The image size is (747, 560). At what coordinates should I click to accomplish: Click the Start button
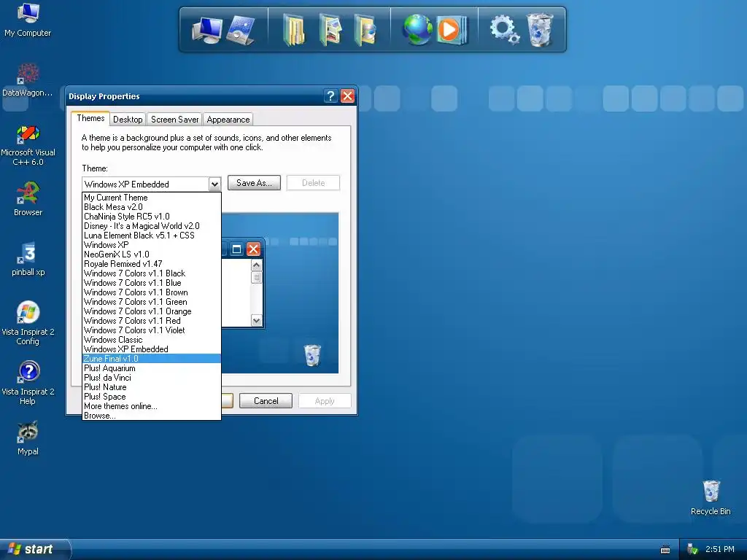(x=34, y=549)
